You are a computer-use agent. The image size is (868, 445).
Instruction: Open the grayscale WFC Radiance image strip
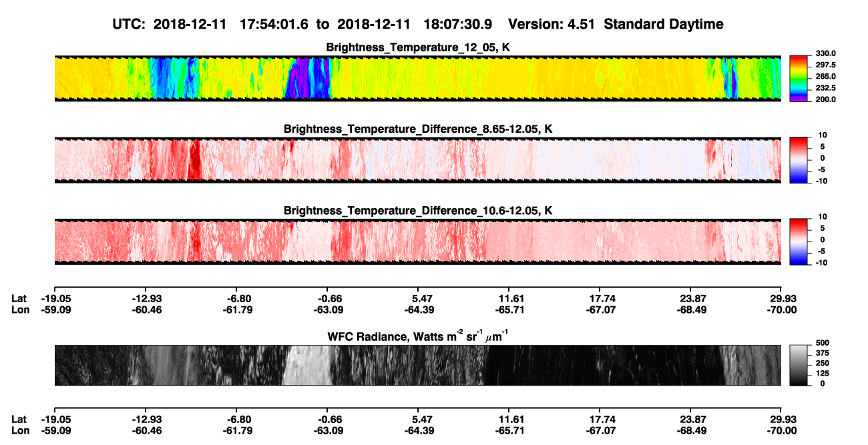coord(417,365)
